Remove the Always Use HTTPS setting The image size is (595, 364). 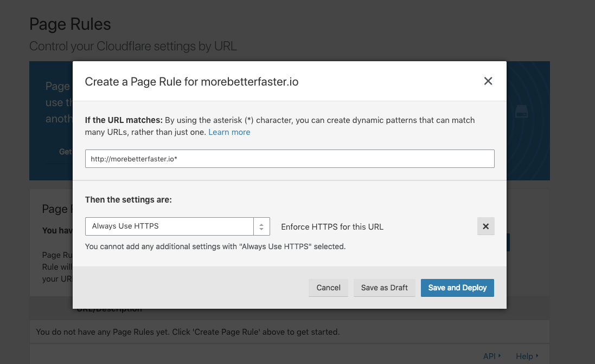pyautogui.click(x=486, y=226)
